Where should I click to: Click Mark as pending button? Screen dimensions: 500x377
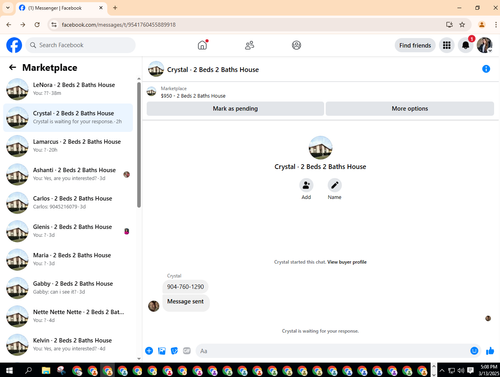coord(235,109)
